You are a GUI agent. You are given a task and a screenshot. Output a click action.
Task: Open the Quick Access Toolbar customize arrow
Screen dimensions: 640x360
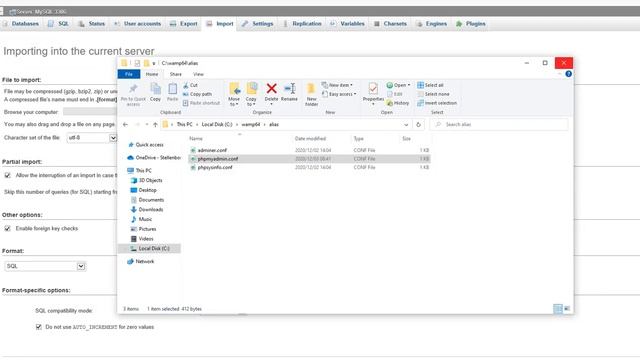(154, 63)
